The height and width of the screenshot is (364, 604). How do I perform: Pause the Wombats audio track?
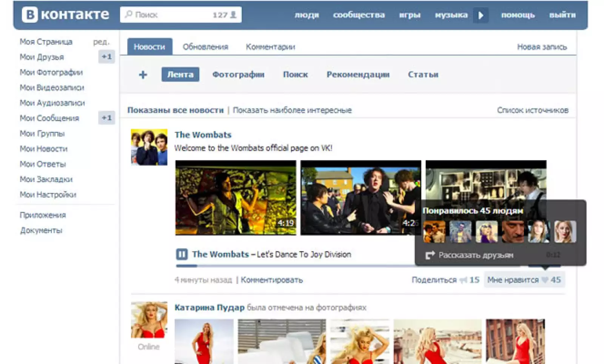point(182,254)
